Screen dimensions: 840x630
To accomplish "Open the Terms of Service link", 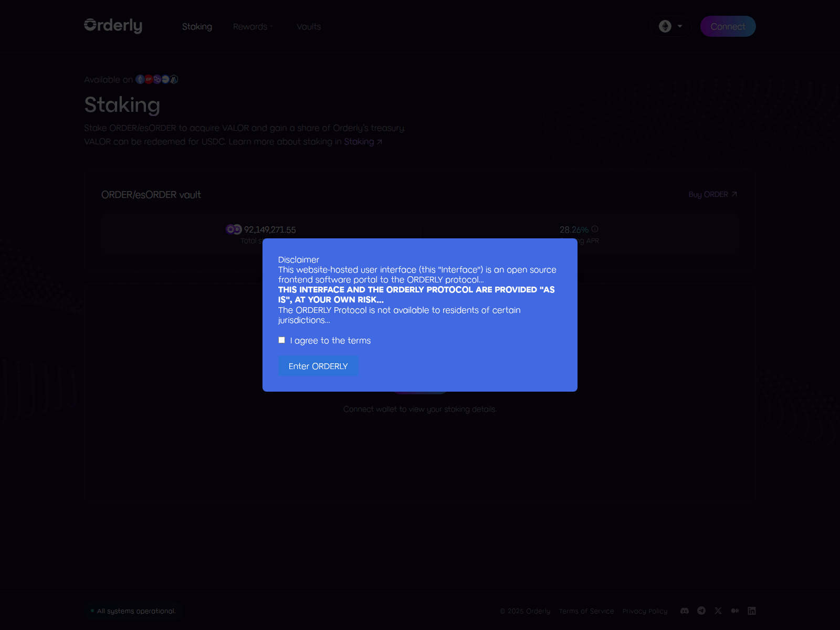I will pyautogui.click(x=586, y=611).
